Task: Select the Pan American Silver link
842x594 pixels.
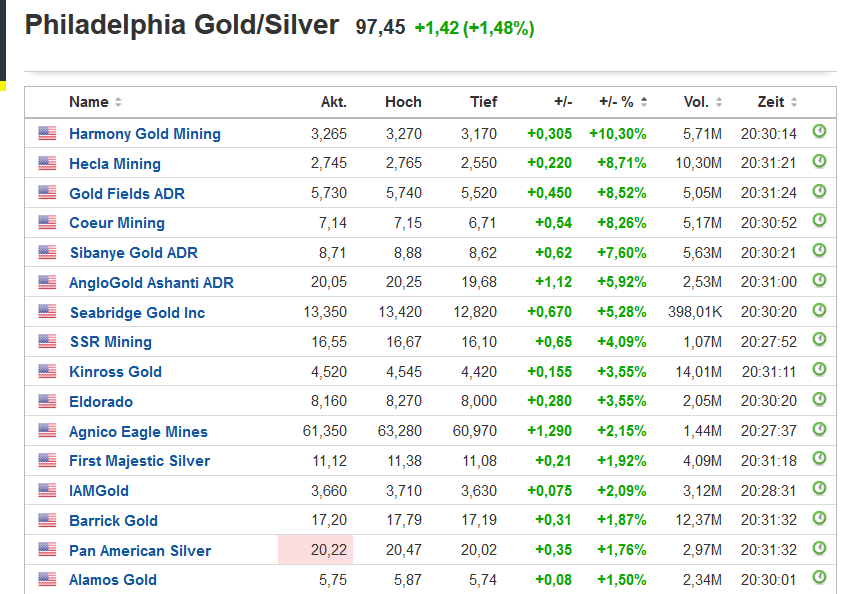Action: 140,551
